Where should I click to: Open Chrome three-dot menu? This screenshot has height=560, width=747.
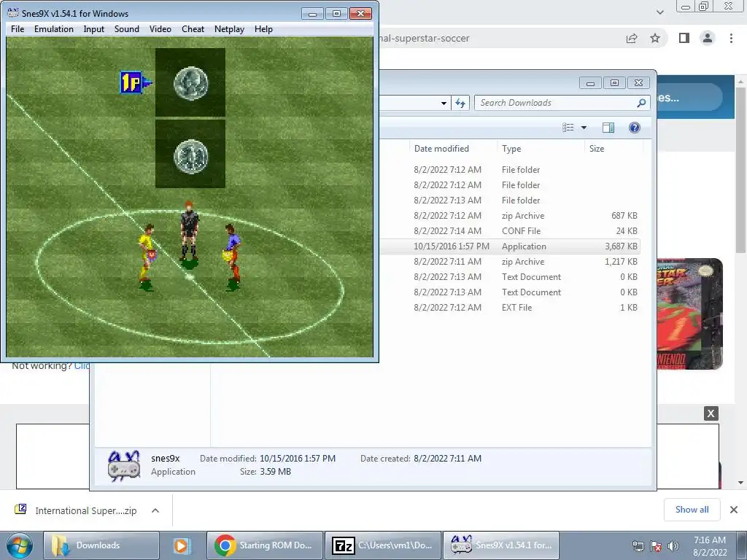(731, 38)
